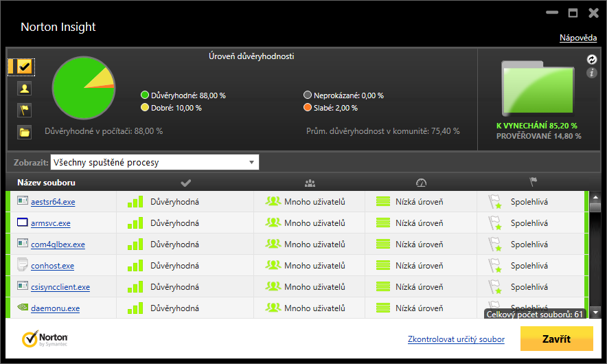
Task: Click the list scrollbar up arrow
Action: coord(595,198)
